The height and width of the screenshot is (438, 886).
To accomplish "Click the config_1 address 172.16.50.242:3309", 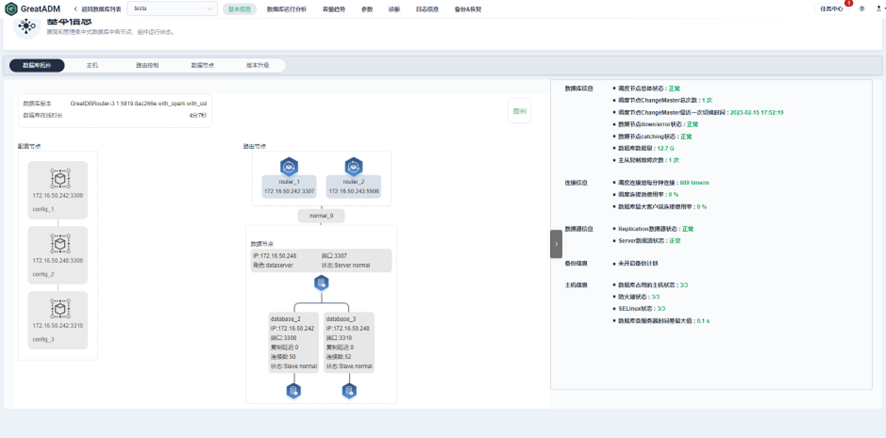I will (59, 196).
